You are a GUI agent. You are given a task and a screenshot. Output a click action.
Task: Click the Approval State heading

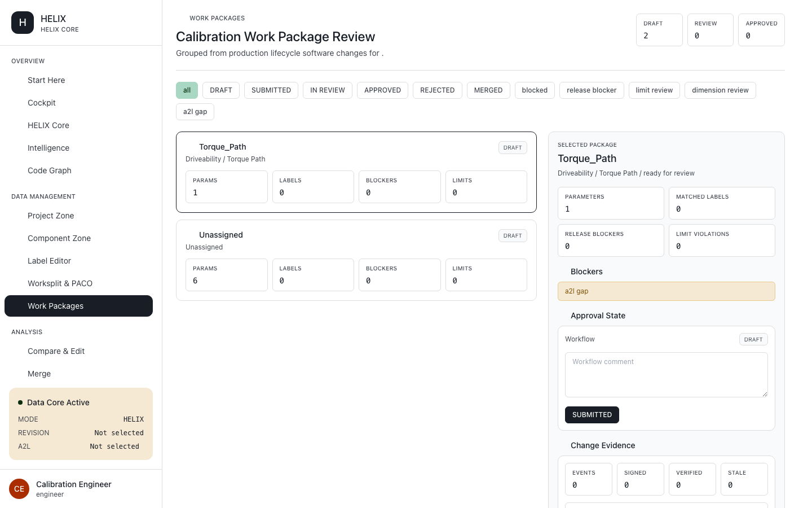(598, 316)
